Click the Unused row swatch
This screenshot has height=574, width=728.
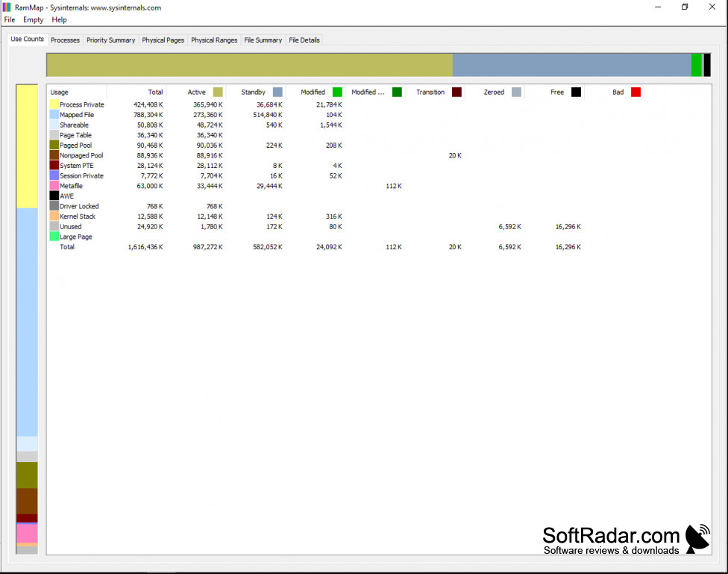[x=54, y=226]
